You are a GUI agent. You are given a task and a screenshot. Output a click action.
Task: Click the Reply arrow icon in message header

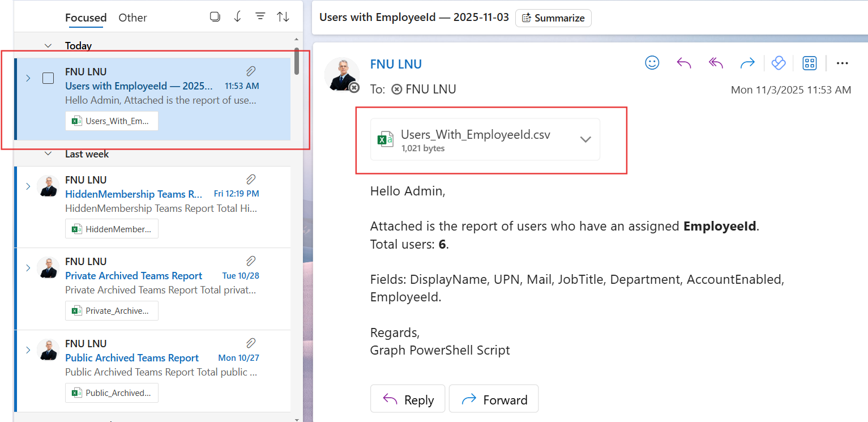[684, 63]
